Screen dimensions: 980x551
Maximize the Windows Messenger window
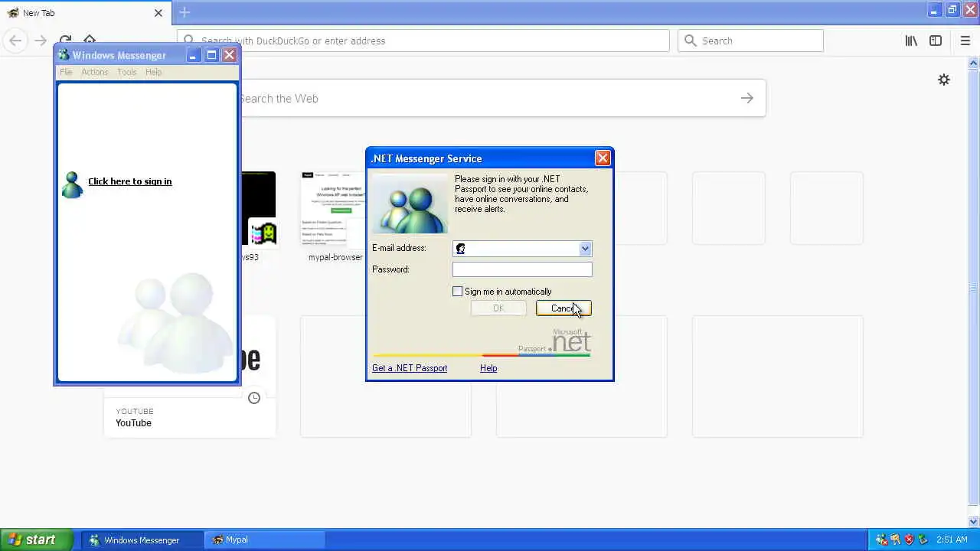(211, 55)
